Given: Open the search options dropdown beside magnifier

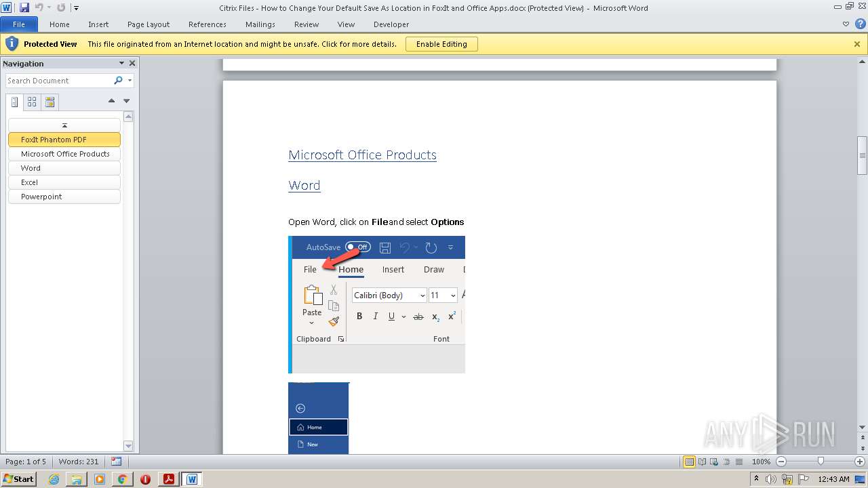Looking at the screenshot, I should click(x=130, y=81).
